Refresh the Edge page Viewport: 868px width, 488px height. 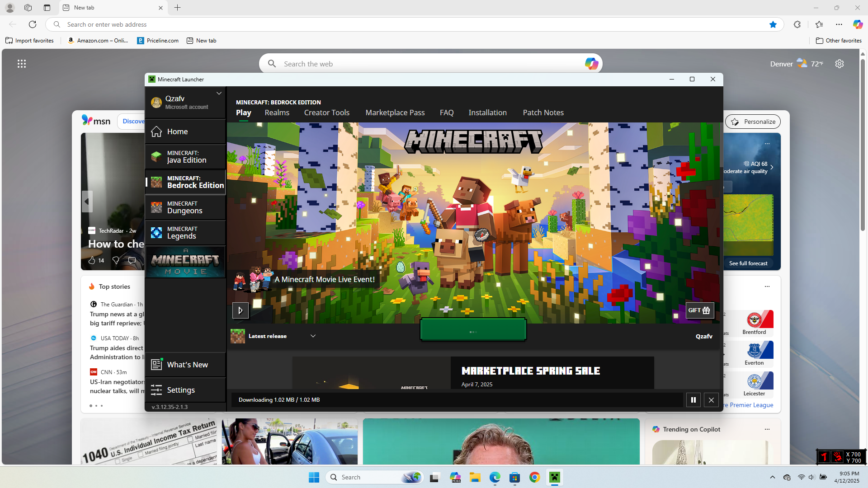click(x=33, y=24)
